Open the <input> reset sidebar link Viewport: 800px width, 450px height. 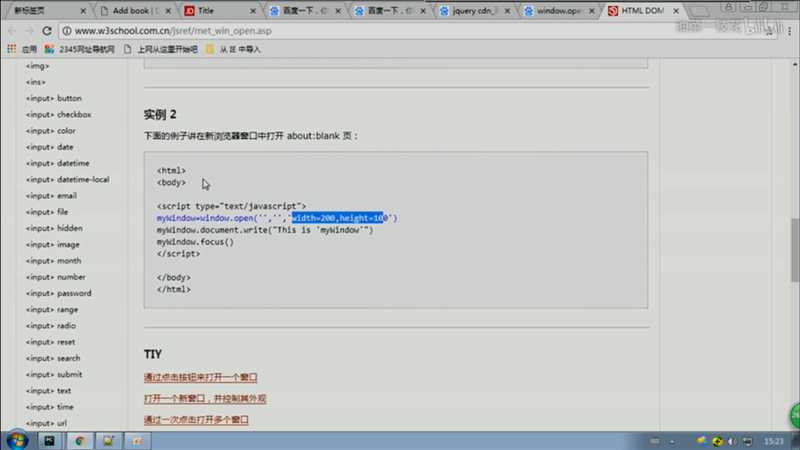tap(51, 342)
